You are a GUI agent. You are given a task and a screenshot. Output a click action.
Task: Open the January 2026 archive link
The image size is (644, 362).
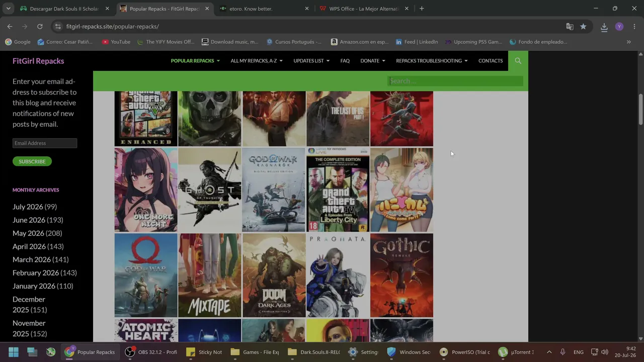pyautogui.click(x=34, y=286)
